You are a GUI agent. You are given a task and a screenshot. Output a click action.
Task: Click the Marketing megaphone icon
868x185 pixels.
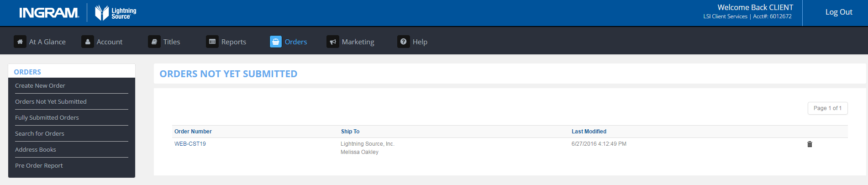coord(332,42)
